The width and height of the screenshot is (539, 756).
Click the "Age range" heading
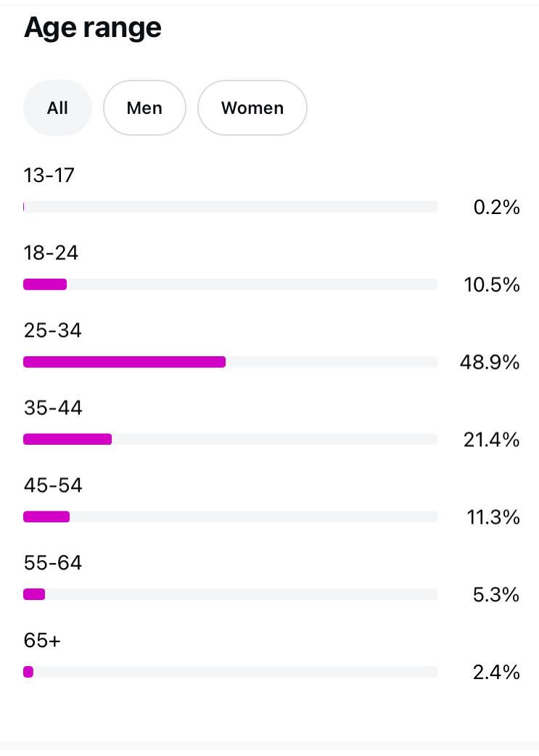93,28
